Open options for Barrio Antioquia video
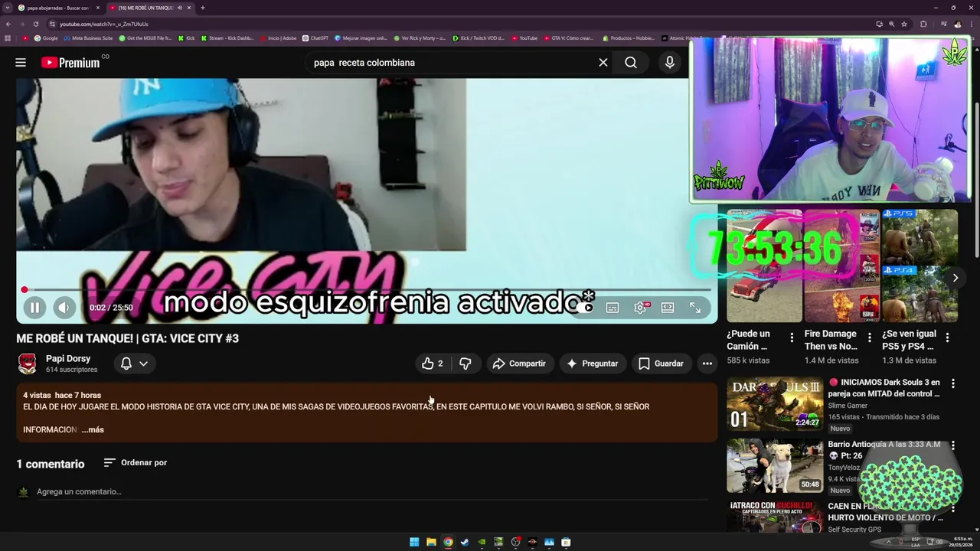 point(953,445)
